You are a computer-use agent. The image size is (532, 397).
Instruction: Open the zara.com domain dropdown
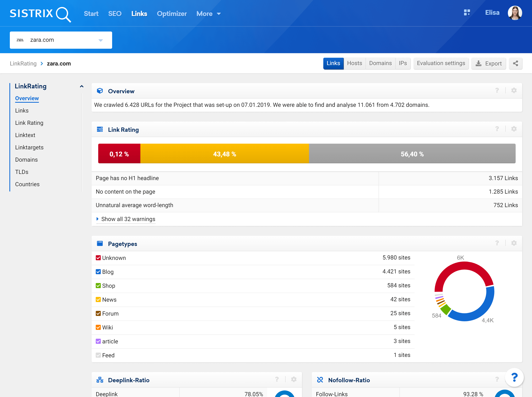pyautogui.click(x=61, y=40)
